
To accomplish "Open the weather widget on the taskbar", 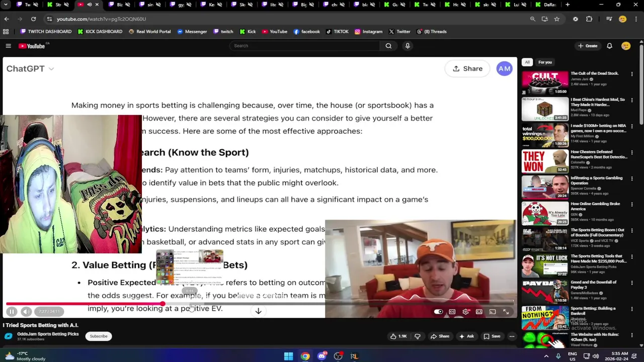I will pos(24,356).
